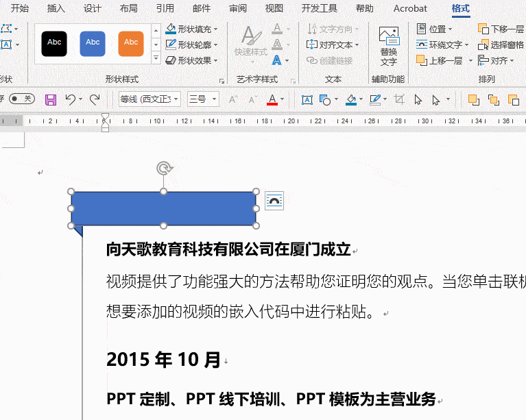The height and width of the screenshot is (420, 526).
Task: Click the indent marker on the ruler
Action: coord(105,123)
